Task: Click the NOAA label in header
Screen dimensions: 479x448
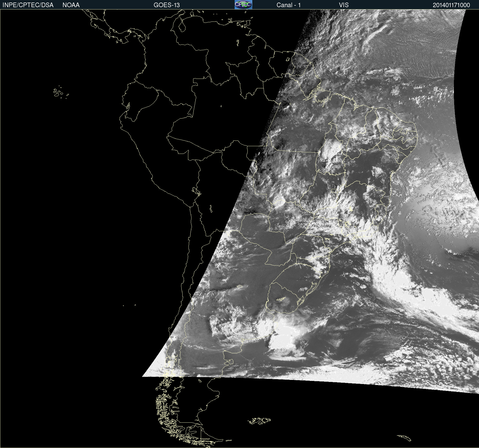Action: pyautogui.click(x=71, y=5)
